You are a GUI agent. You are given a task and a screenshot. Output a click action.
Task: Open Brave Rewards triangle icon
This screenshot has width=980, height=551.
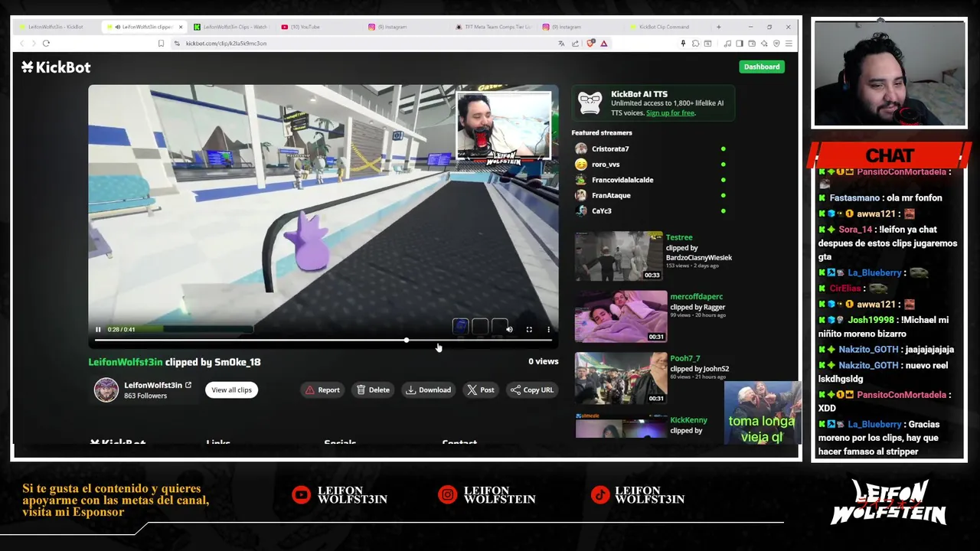pyautogui.click(x=603, y=44)
